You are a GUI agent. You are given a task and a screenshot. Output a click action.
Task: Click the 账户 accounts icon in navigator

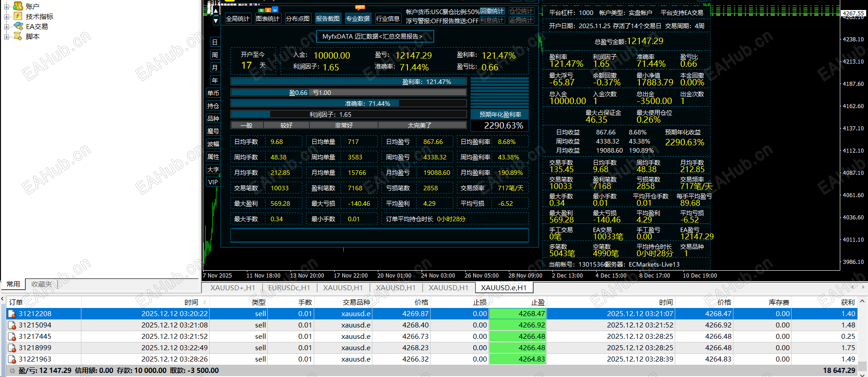18,6
